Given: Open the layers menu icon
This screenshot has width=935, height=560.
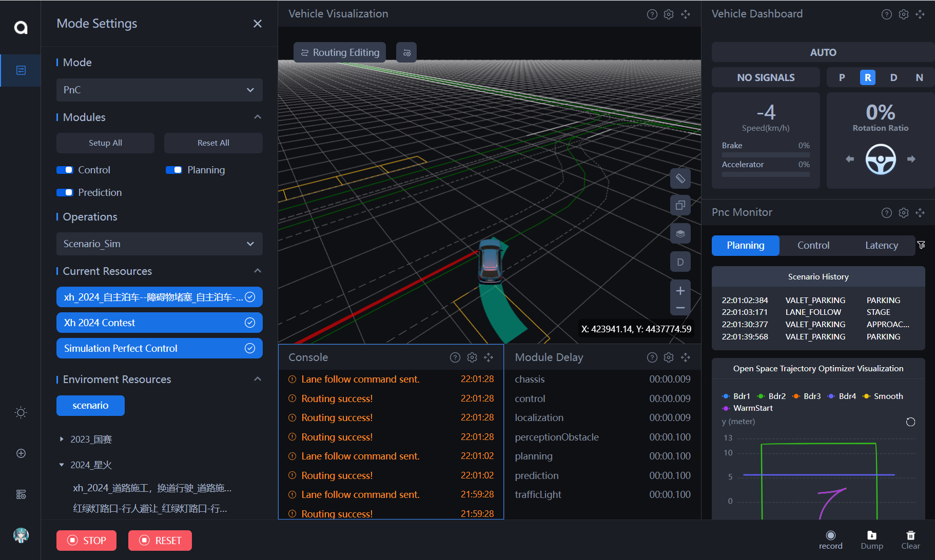Looking at the screenshot, I should (680, 234).
